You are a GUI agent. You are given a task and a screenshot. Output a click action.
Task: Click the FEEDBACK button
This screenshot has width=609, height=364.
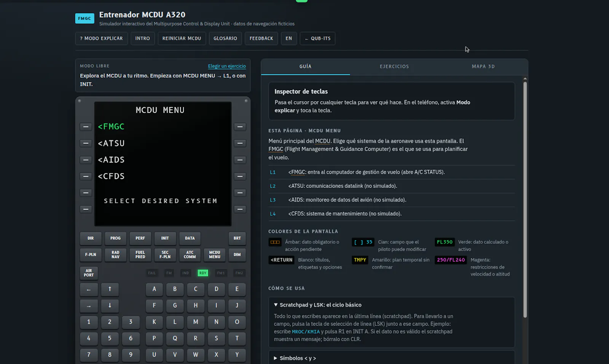point(261,38)
